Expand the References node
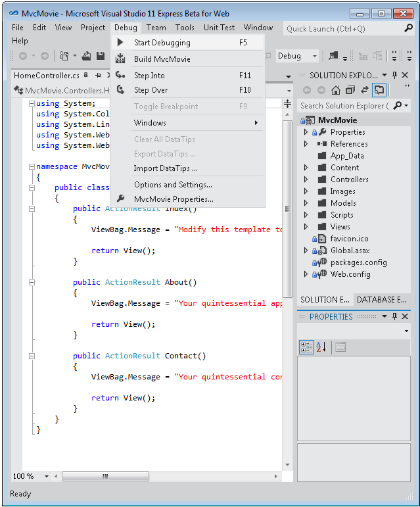The height and width of the screenshot is (507, 420). [x=306, y=143]
